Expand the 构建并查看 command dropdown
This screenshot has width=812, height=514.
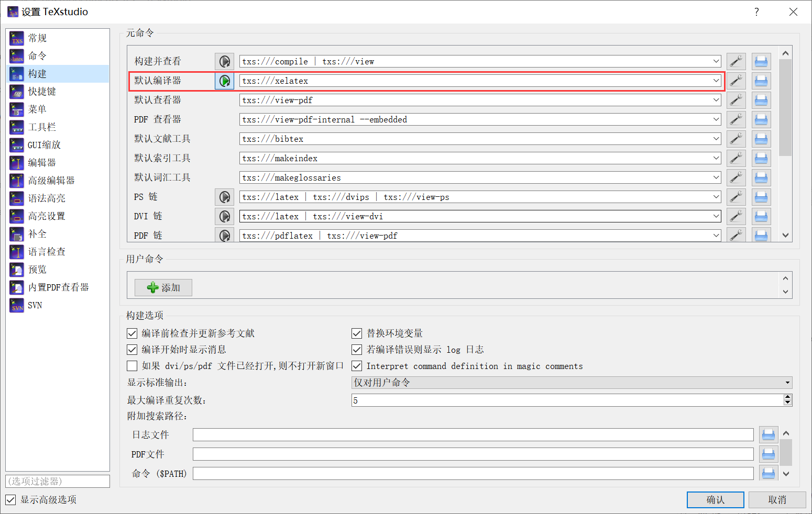tap(716, 61)
